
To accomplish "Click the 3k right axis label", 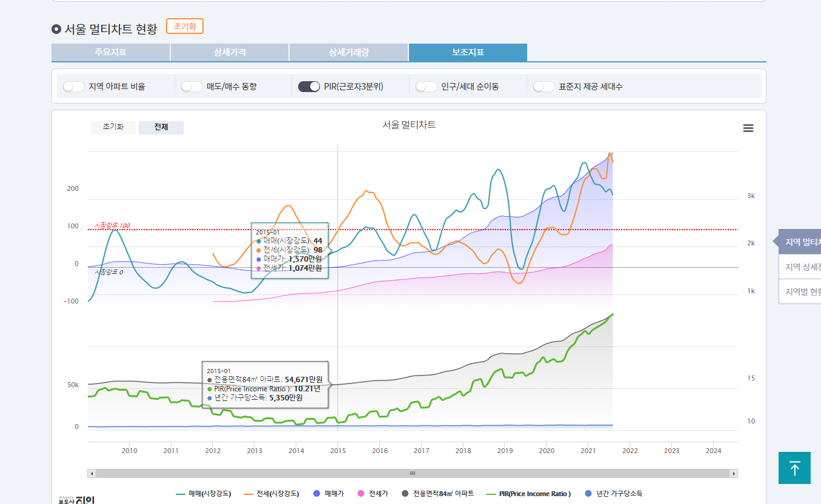I will click(751, 196).
